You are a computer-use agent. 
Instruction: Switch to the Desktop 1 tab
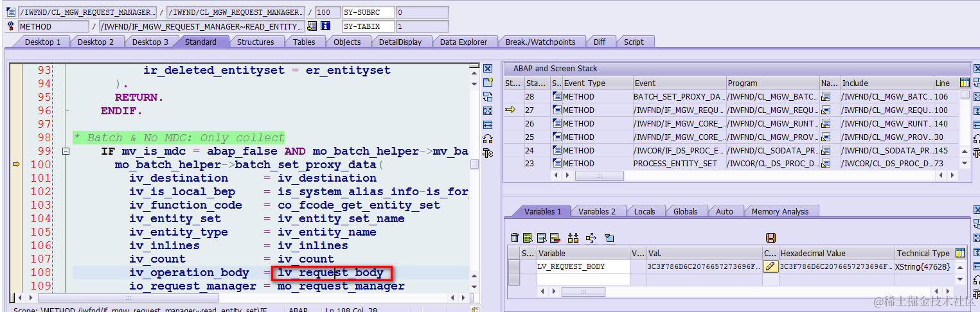tap(42, 42)
